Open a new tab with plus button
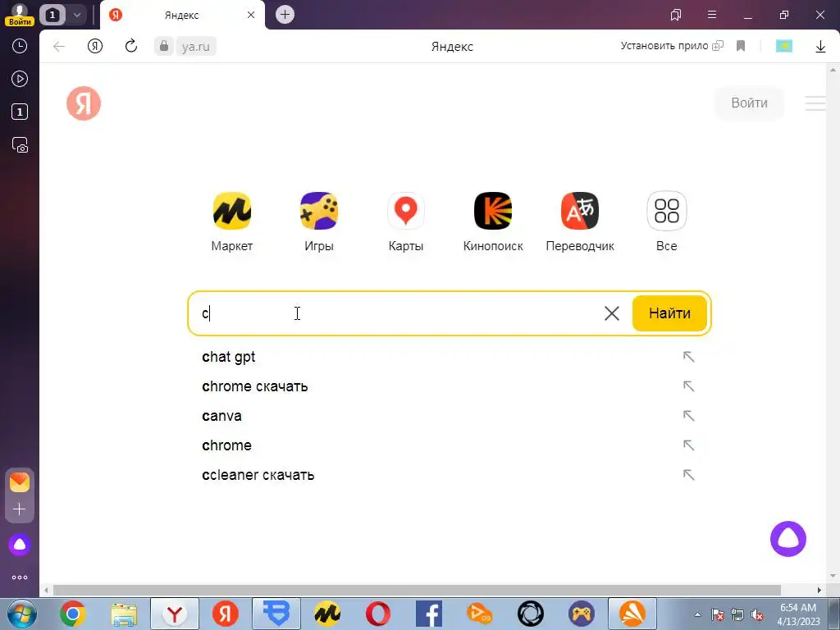This screenshot has width=840, height=630. 285,15
